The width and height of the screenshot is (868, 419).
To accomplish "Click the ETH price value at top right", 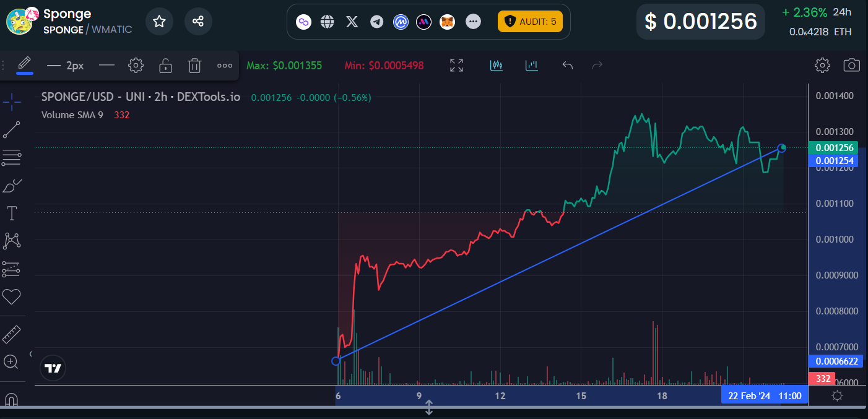I will [x=820, y=32].
